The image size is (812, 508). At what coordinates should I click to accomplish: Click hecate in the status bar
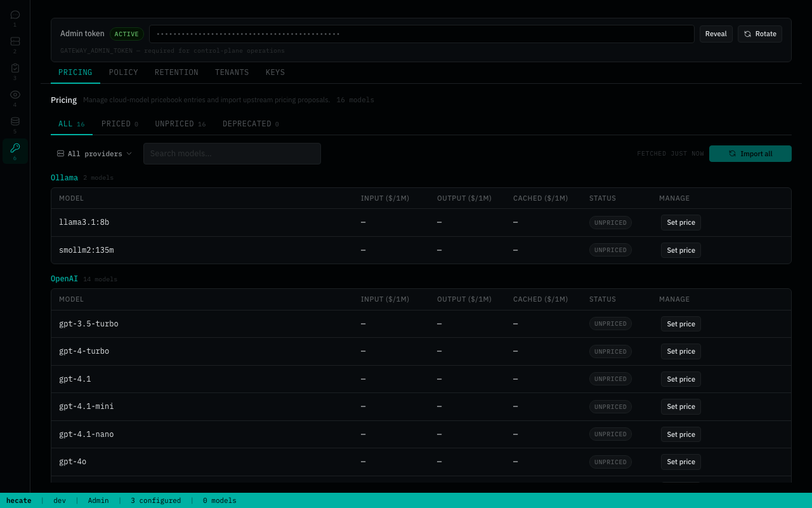pos(19,500)
